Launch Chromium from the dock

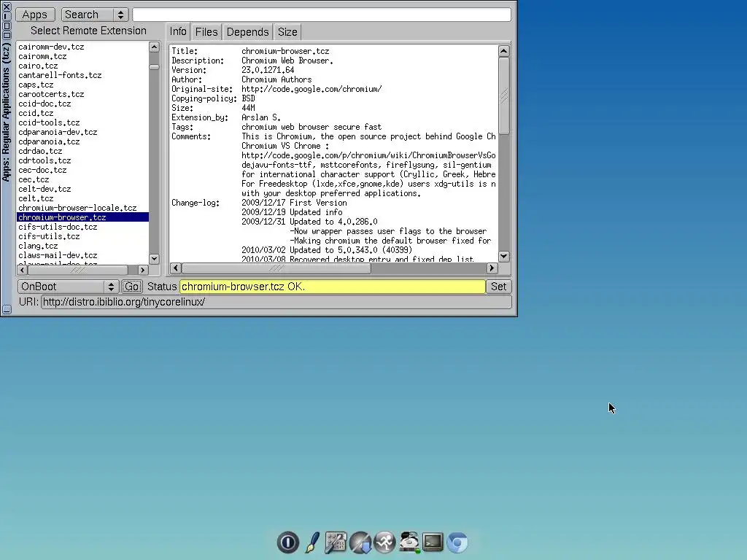pyautogui.click(x=457, y=542)
